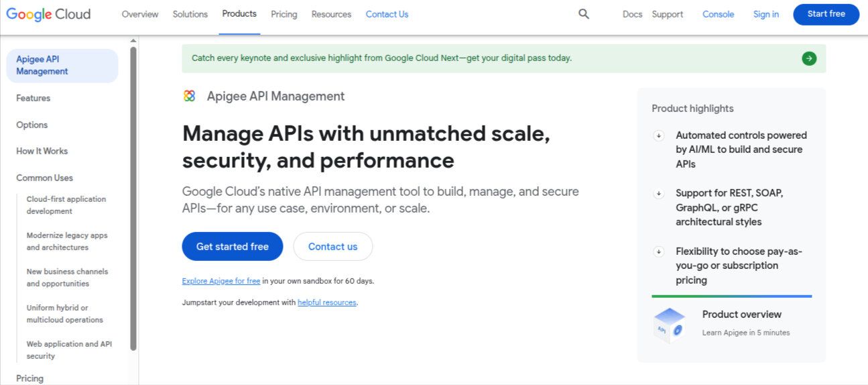
Task: Click the Product highlights heading
Action: coord(692,109)
